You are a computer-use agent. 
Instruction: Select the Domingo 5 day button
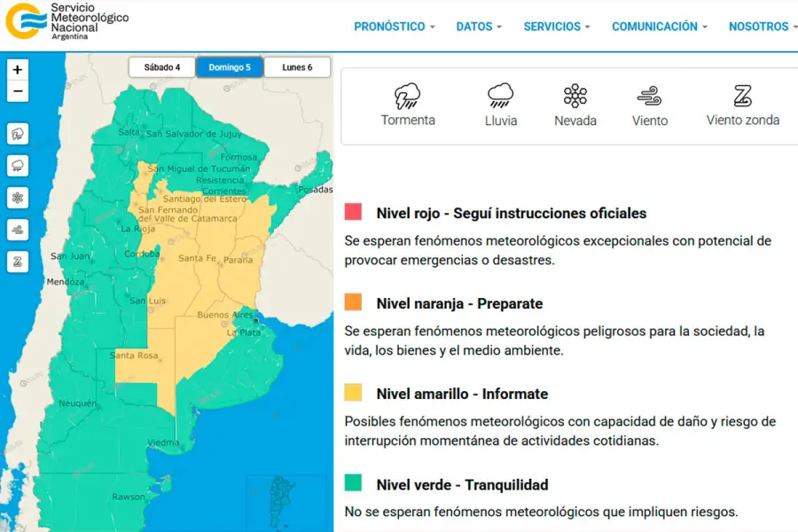[x=230, y=67]
